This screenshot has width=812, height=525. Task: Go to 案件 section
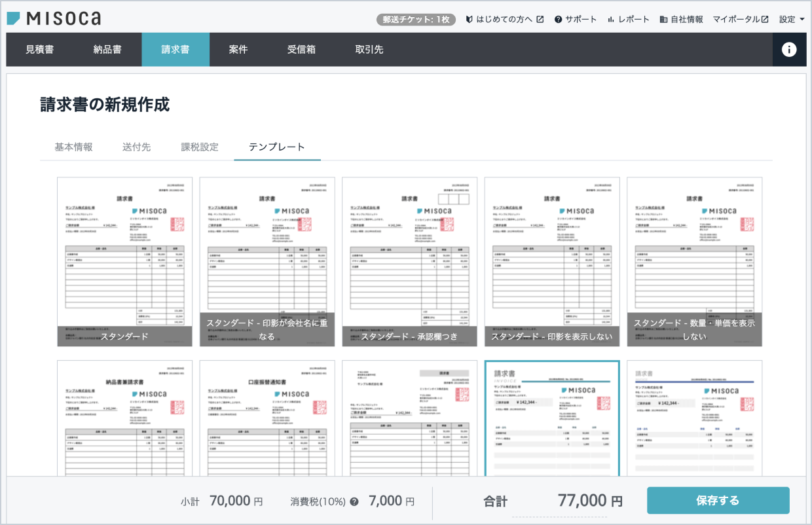tap(238, 50)
